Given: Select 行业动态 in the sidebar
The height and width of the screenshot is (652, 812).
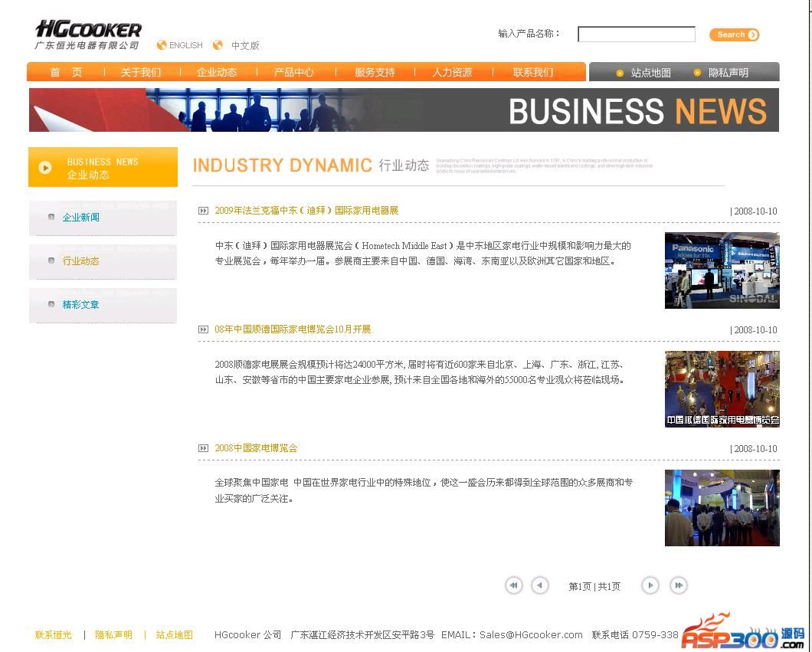Looking at the screenshot, I should tap(80, 261).
